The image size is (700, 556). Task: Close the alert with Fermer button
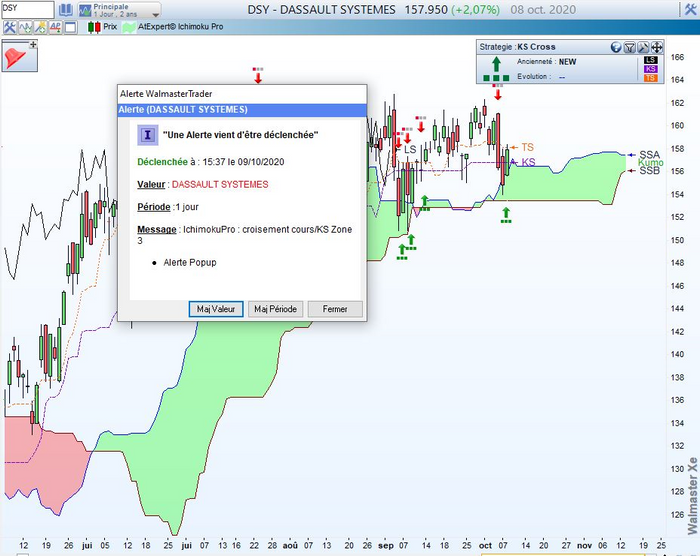[x=334, y=309]
